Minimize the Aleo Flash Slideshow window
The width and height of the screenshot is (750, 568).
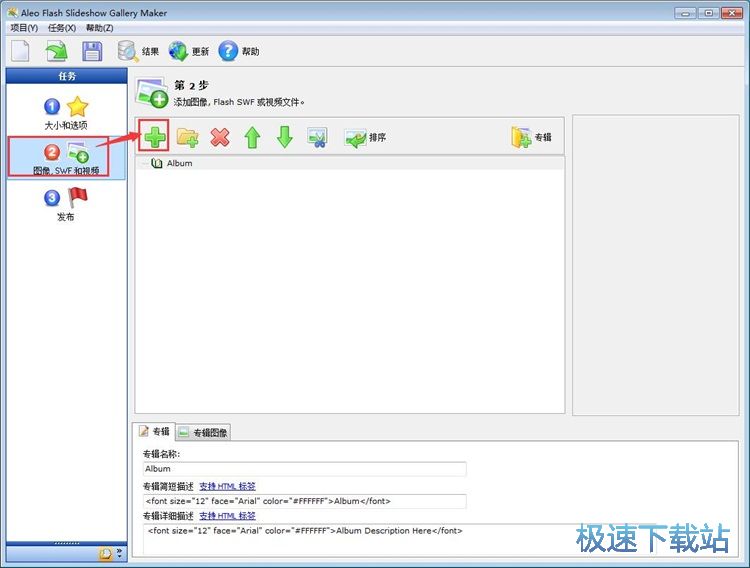[685, 13]
